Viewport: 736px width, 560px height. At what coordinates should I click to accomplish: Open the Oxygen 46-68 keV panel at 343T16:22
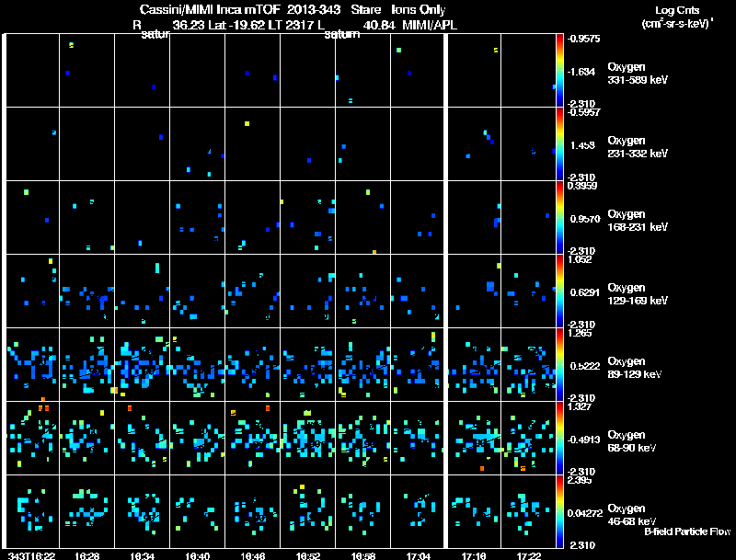(x=32, y=512)
